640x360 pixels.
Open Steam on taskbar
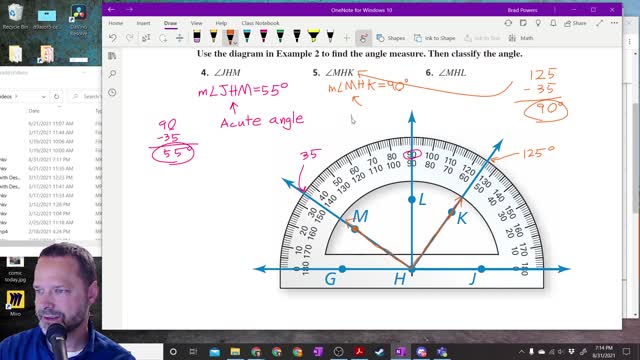click(x=380, y=351)
